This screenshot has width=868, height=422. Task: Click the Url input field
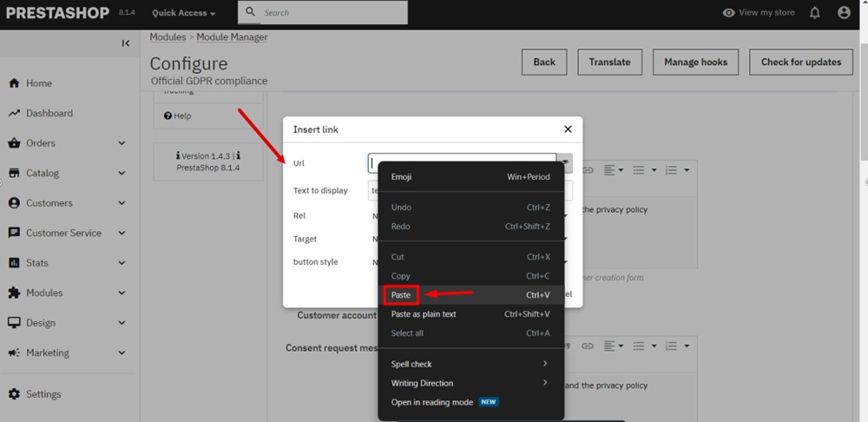pyautogui.click(x=463, y=163)
